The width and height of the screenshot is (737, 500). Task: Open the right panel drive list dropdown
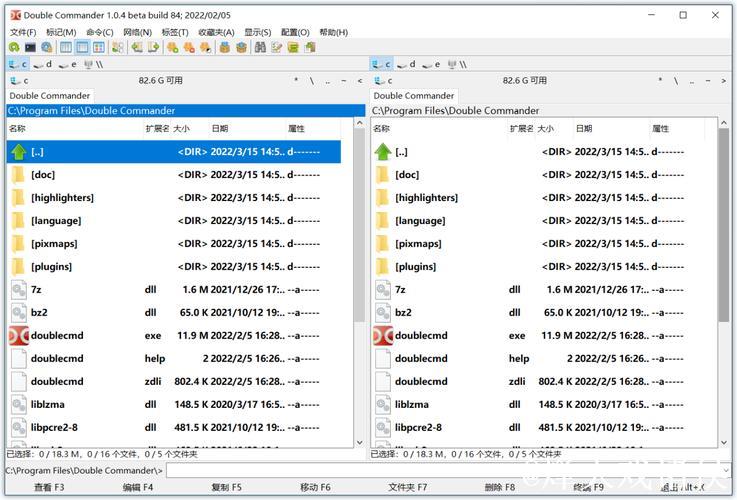pyautogui.click(x=384, y=81)
